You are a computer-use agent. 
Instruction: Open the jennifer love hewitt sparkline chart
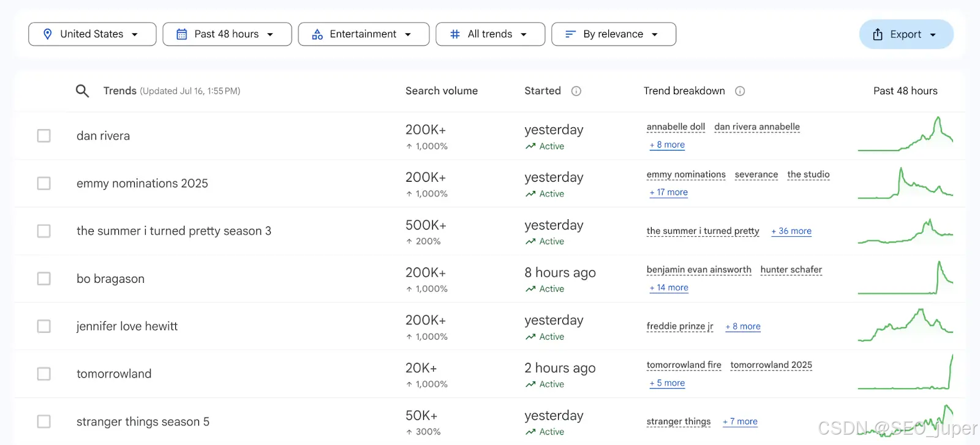coord(905,325)
